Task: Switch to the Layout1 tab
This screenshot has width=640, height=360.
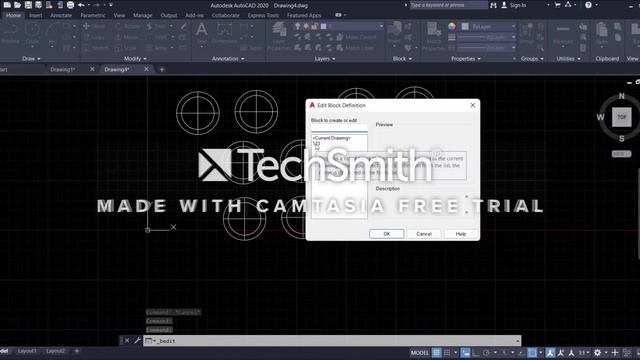Action: 27,351
